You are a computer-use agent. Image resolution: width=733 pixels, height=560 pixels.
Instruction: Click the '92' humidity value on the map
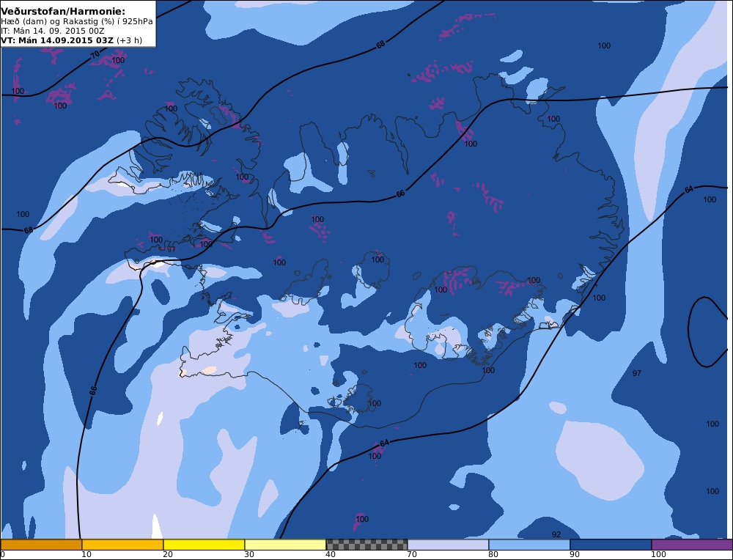tap(556, 534)
